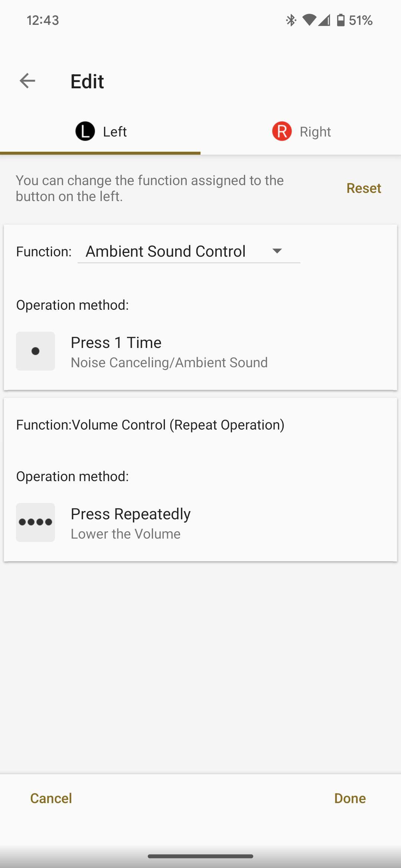Tap the Lower the Volume description
Screen dimensions: 401x868
pos(125,534)
